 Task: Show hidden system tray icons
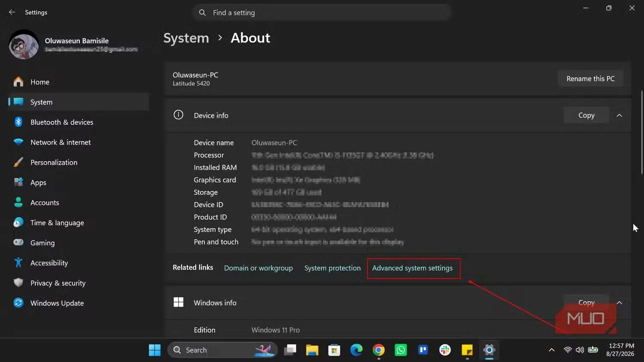(552, 350)
